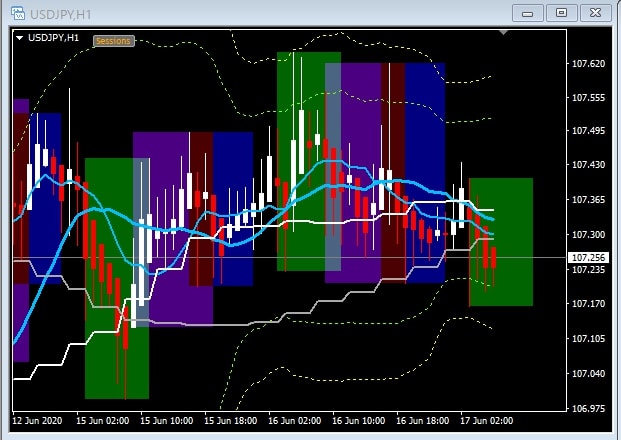
Task: Minimize the USDJPY,H1 chart window
Action: coord(531,12)
